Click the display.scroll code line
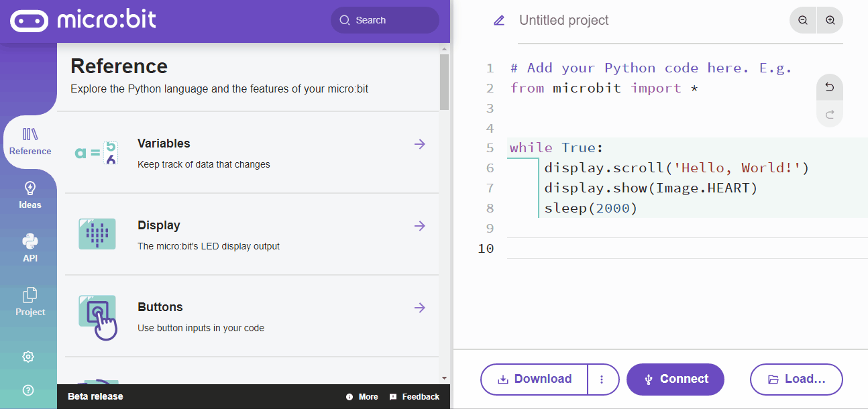 (677, 168)
